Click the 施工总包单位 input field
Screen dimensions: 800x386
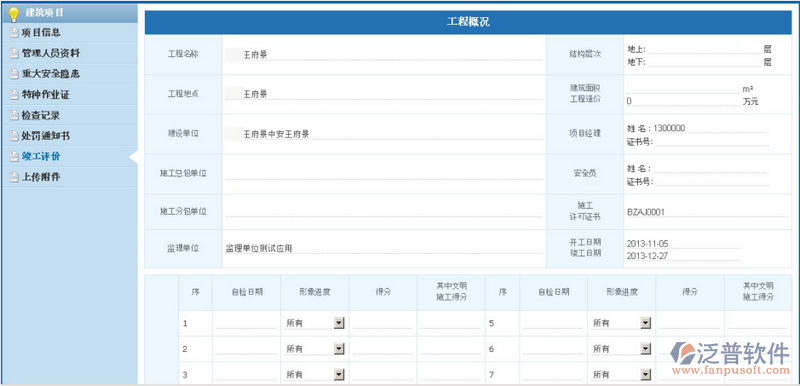(384, 173)
